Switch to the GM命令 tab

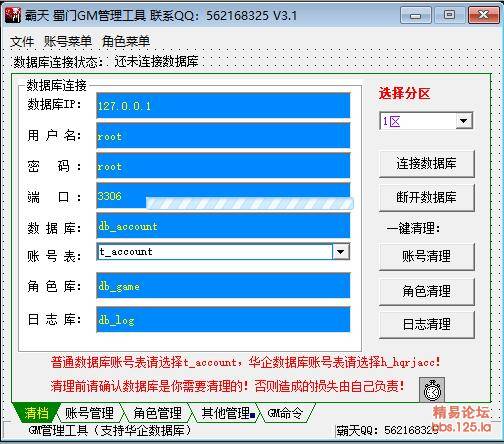click(x=285, y=413)
